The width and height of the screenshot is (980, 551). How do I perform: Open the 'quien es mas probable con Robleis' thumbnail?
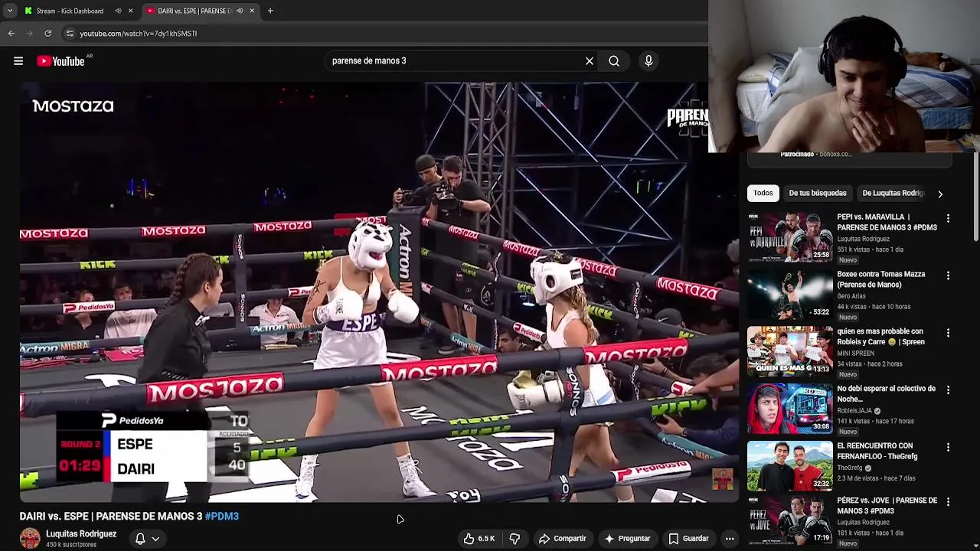[x=790, y=352]
